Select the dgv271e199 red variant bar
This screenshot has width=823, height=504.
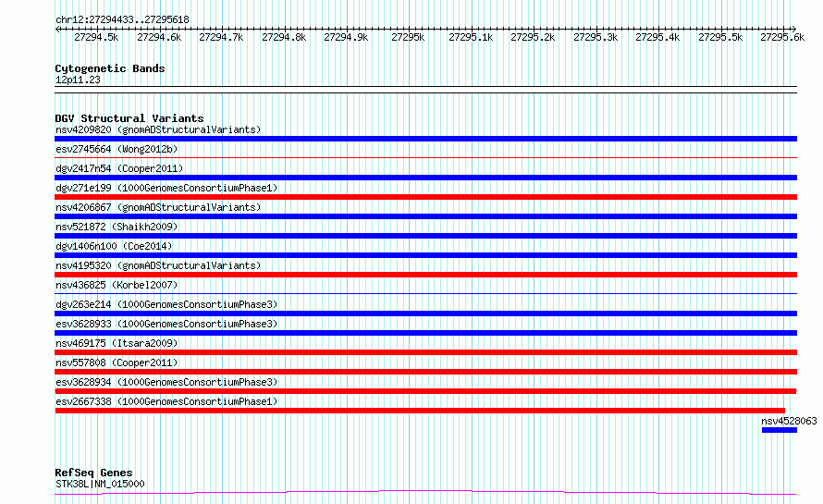pyautogui.click(x=425, y=197)
